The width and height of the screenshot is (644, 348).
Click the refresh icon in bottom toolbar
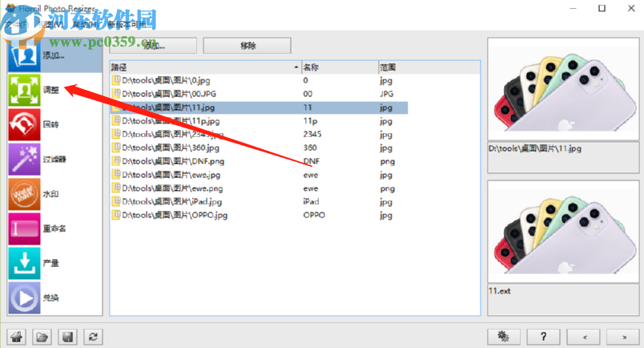tap(93, 337)
